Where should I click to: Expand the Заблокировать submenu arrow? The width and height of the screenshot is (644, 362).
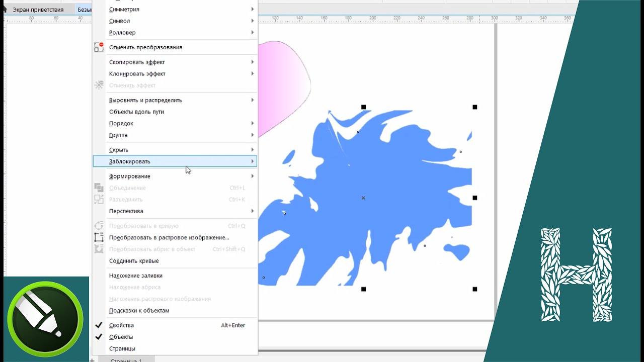[x=253, y=161]
